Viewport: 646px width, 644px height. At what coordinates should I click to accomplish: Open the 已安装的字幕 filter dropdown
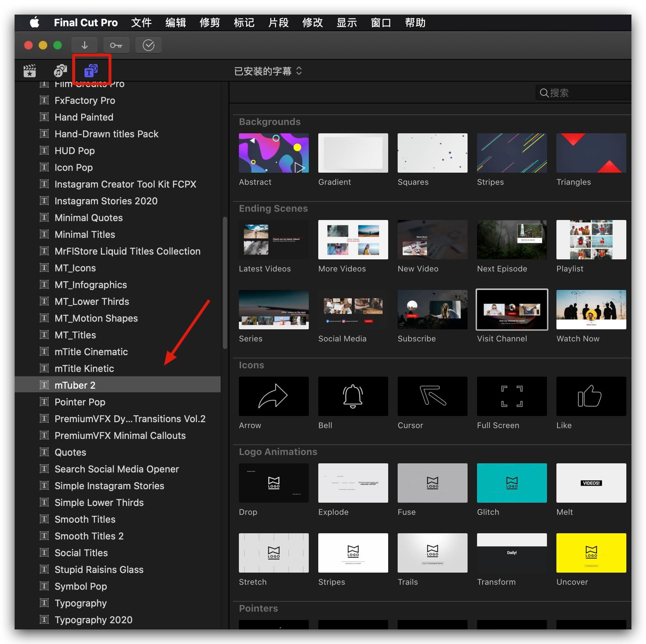[268, 71]
